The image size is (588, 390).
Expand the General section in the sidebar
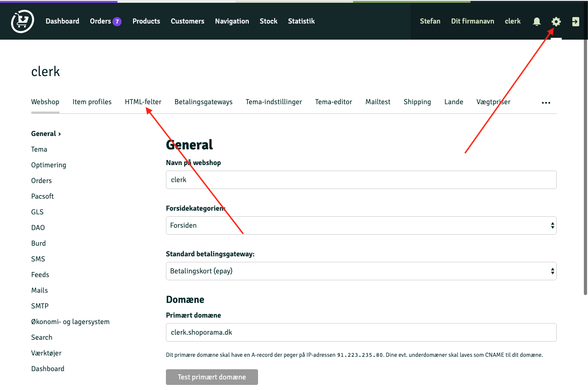pos(45,133)
